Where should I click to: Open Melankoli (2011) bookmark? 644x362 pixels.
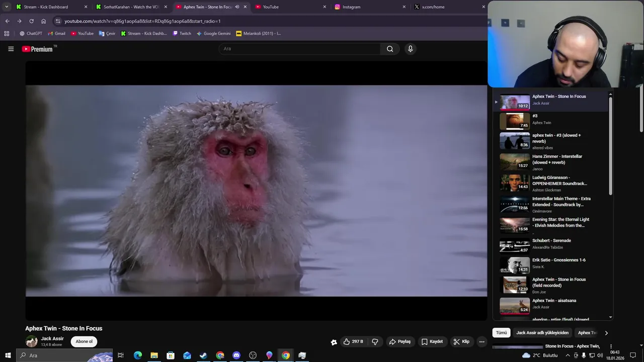pos(258,34)
